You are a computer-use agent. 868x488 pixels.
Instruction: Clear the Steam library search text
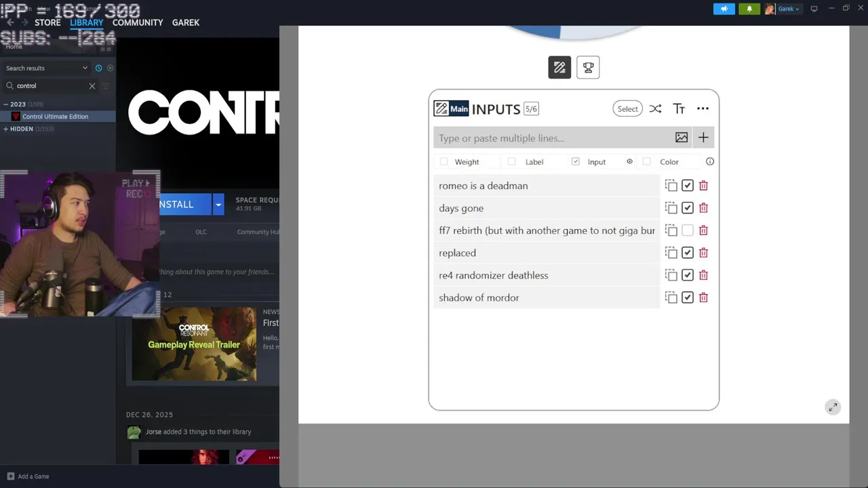(x=92, y=86)
